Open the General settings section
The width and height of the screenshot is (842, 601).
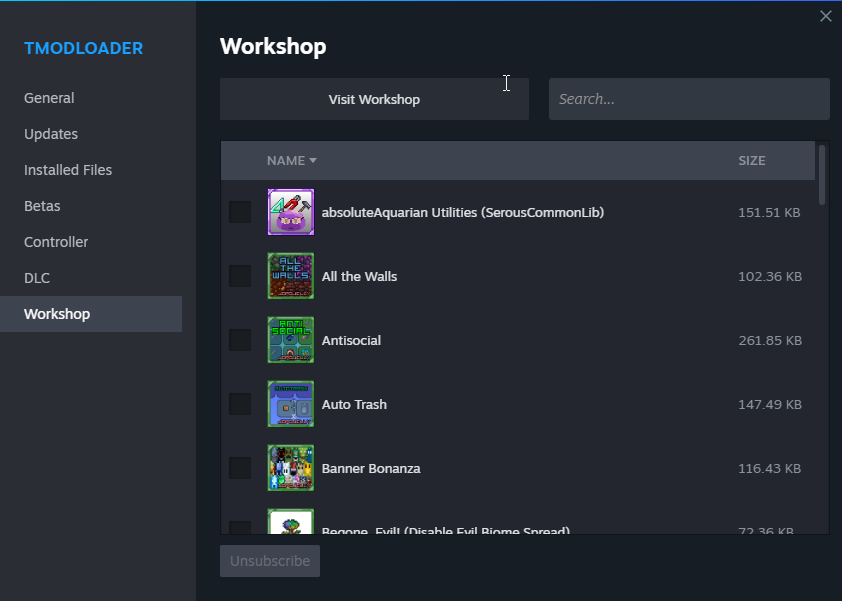click(49, 98)
